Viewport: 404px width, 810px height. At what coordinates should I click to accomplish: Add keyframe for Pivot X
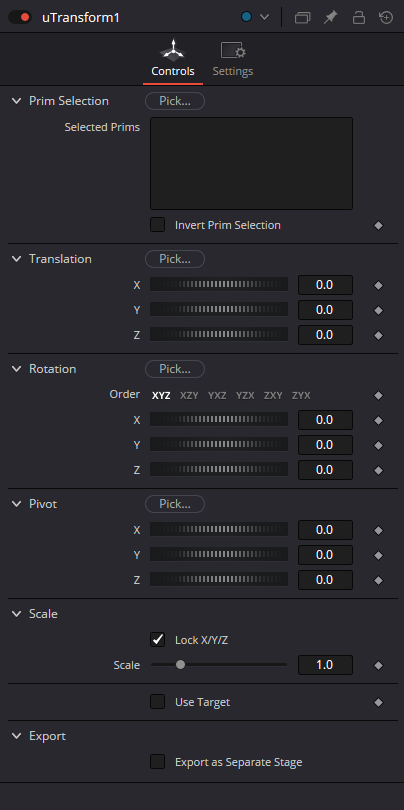(x=379, y=531)
